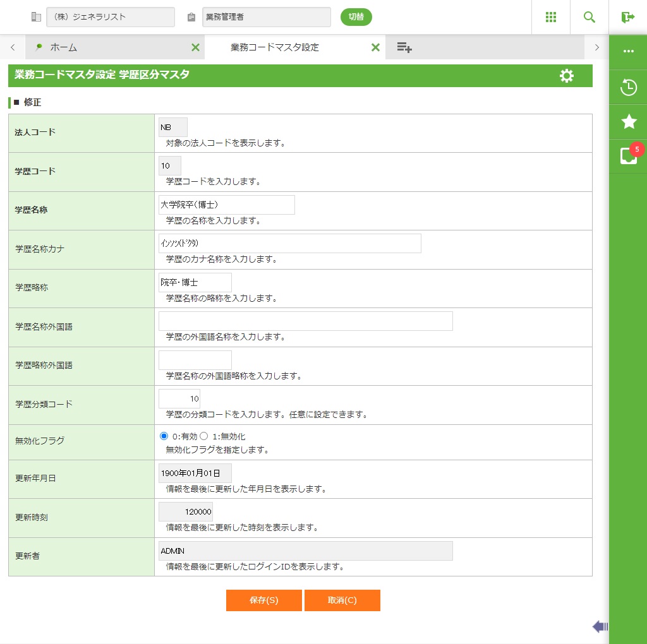Image resolution: width=647 pixels, height=644 pixels.
Task: Click the search magnifier icon
Action: point(590,17)
